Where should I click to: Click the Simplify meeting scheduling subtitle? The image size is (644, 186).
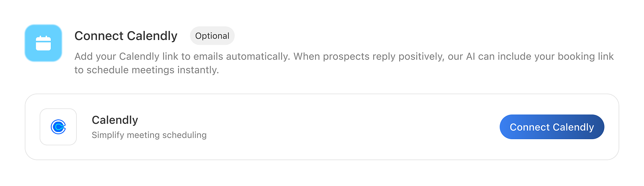[149, 135]
